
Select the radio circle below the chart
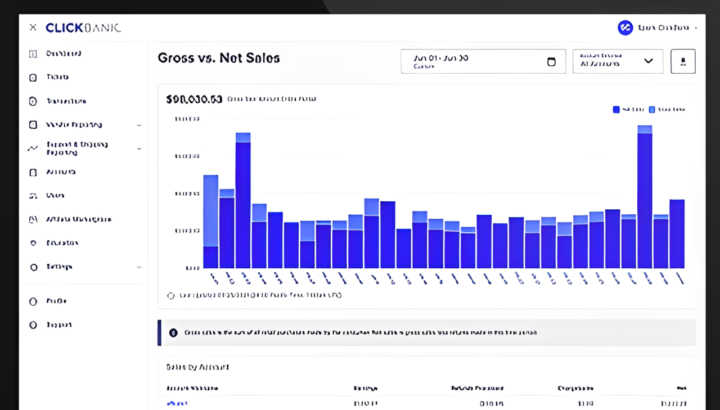pos(171,296)
